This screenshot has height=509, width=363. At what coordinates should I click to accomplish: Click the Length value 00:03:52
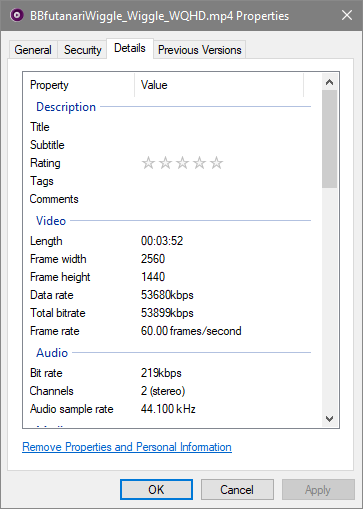click(x=162, y=241)
